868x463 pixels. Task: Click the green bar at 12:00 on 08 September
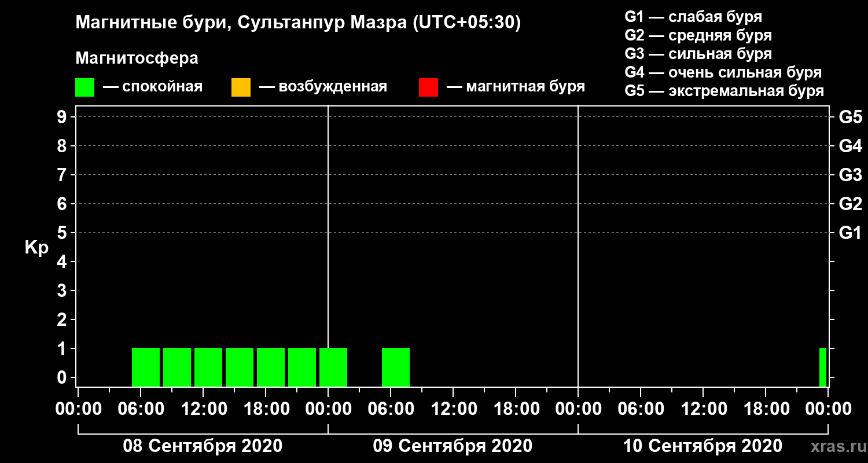click(208, 367)
